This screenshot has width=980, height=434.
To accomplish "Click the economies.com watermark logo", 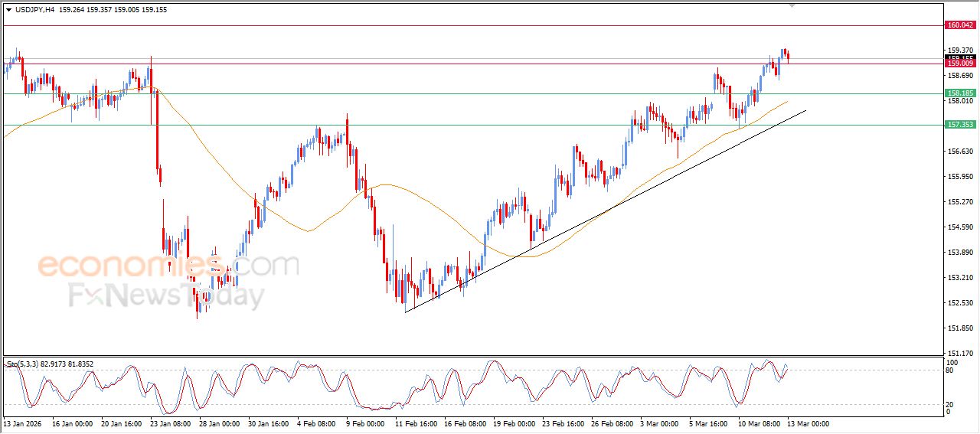I will pyautogui.click(x=167, y=266).
